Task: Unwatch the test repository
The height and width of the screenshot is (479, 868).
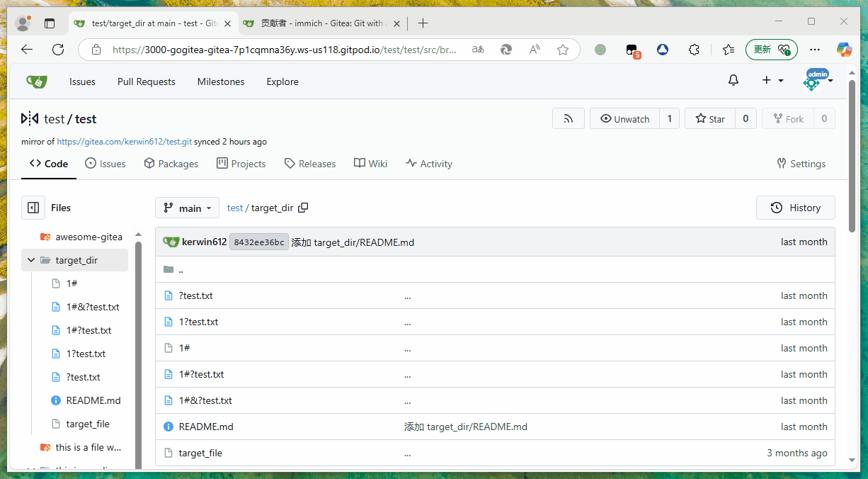Action: pyautogui.click(x=624, y=119)
